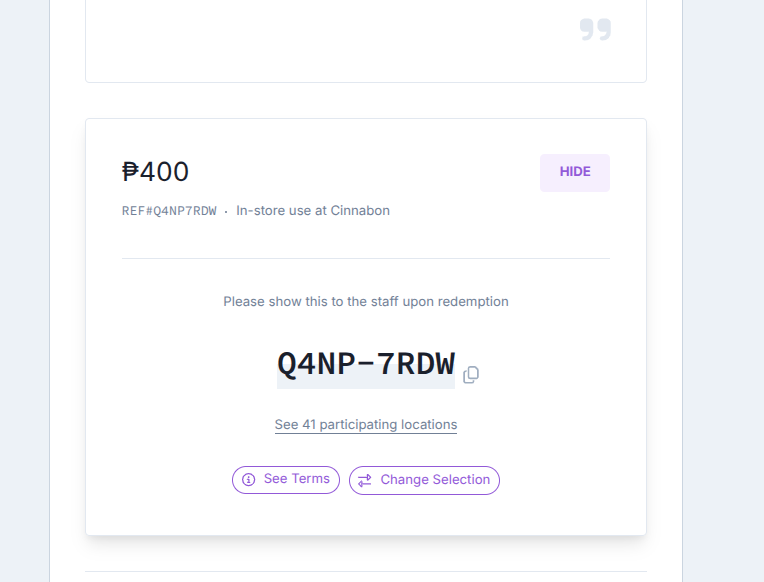The width and height of the screenshot is (764, 582).
Task: Choose Change Selection for this voucher
Action: pyautogui.click(x=424, y=481)
